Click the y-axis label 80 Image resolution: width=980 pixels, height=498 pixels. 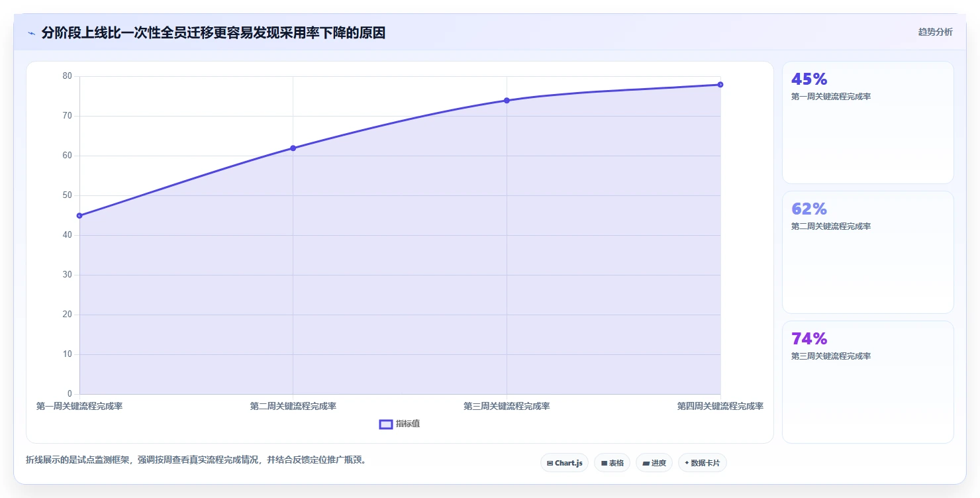pos(67,76)
